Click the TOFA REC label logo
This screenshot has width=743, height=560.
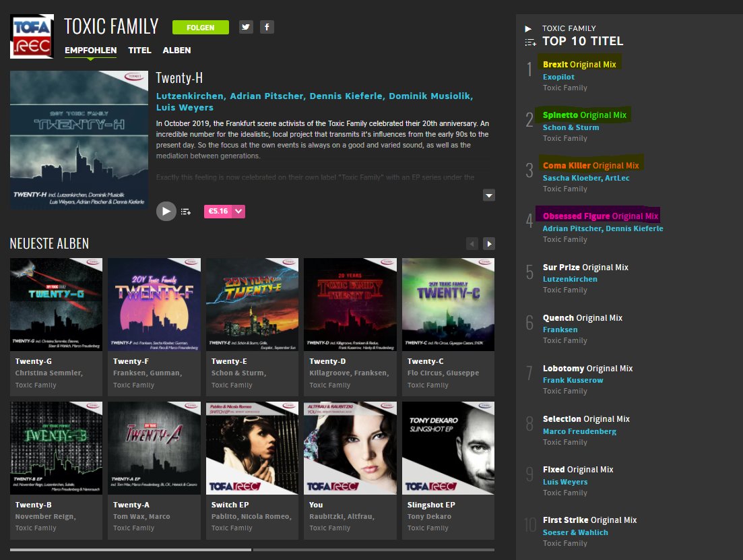[32, 36]
